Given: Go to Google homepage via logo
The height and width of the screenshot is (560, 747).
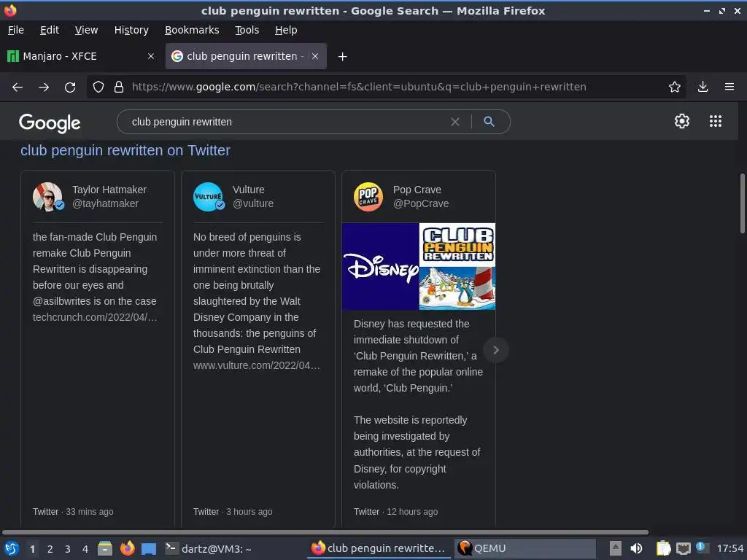Looking at the screenshot, I should point(50,123).
